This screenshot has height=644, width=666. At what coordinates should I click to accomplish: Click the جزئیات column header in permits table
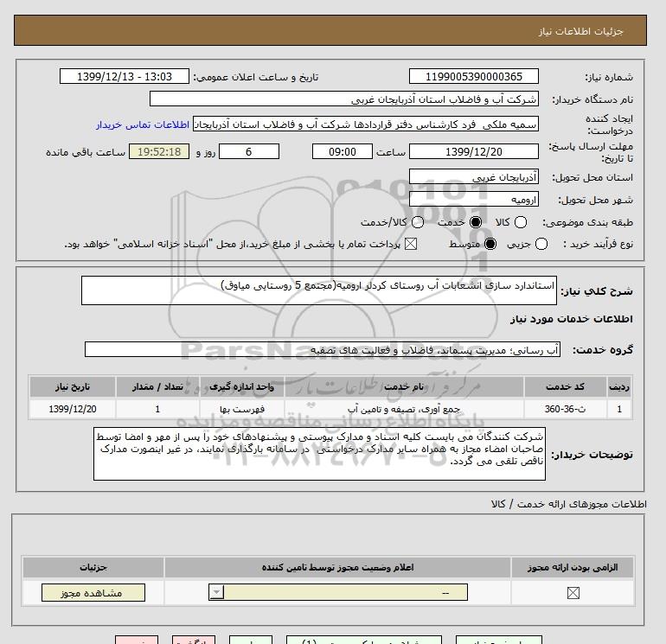pos(93,567)
